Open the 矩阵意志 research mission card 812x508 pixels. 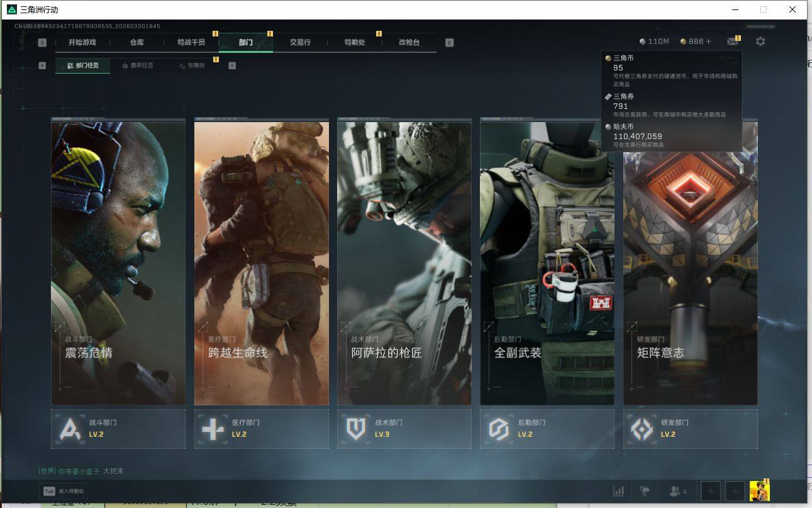click(691, 262)
